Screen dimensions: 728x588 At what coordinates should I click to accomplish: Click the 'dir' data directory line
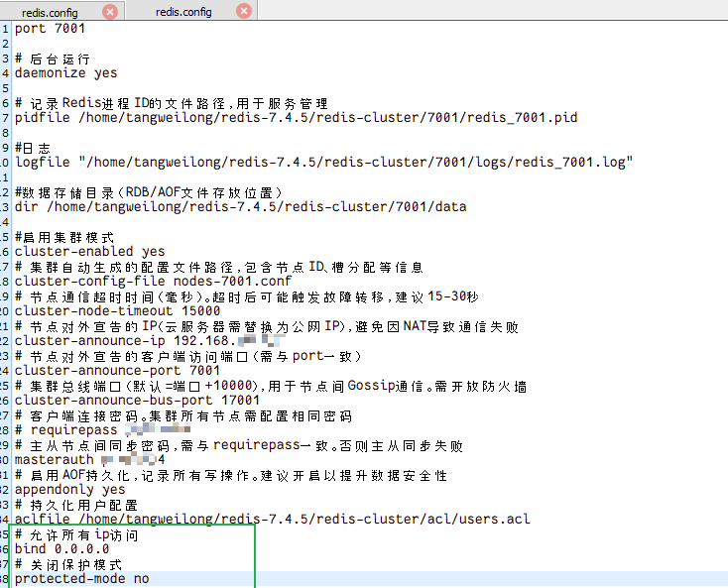pos(240,206)
